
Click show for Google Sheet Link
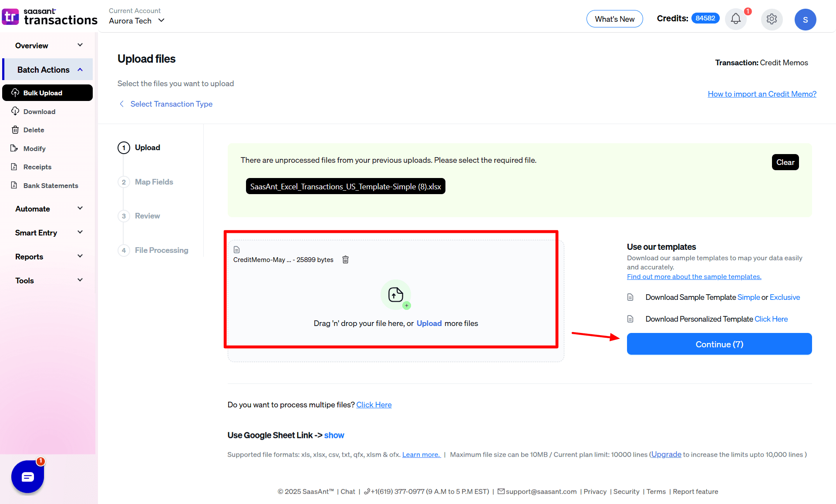tap(334, 435)
